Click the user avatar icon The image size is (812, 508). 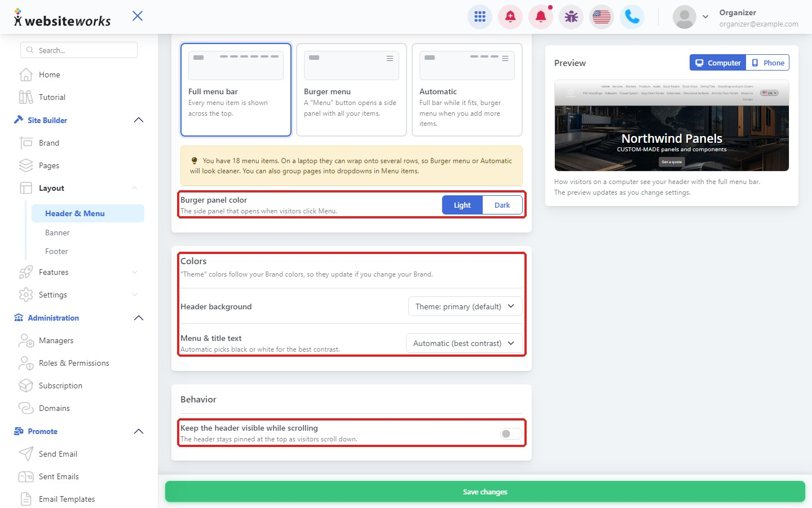click(x=685, y=17)
